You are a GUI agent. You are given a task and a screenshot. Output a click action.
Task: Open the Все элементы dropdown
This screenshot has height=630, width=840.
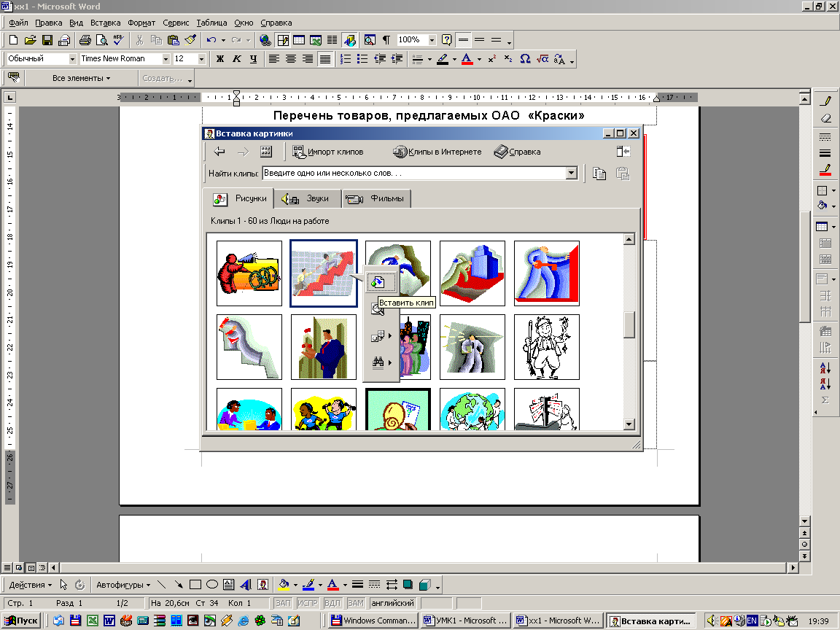pyautogui.click(x=82, y=78)
